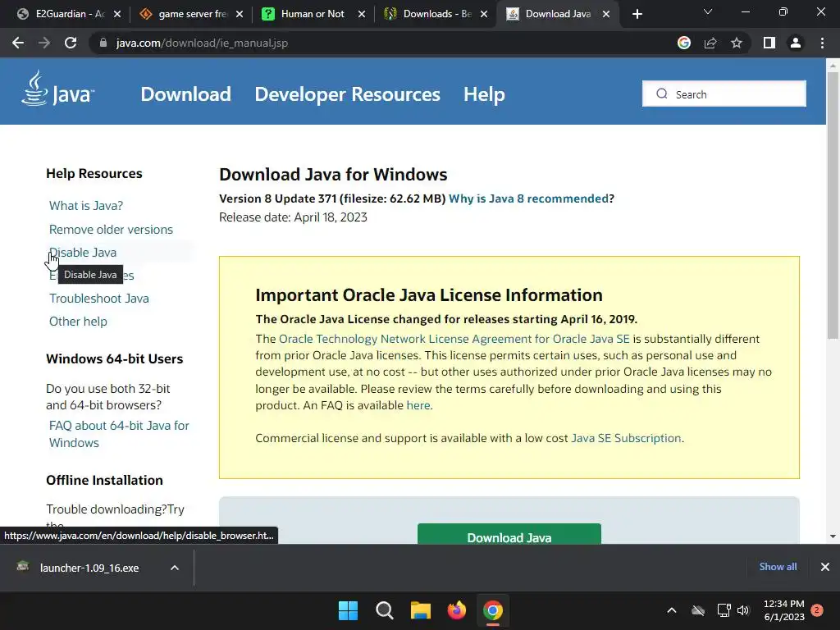Open the Chrome profile icon
Viewport: 840px width, 630px height.
click(796, 43)
